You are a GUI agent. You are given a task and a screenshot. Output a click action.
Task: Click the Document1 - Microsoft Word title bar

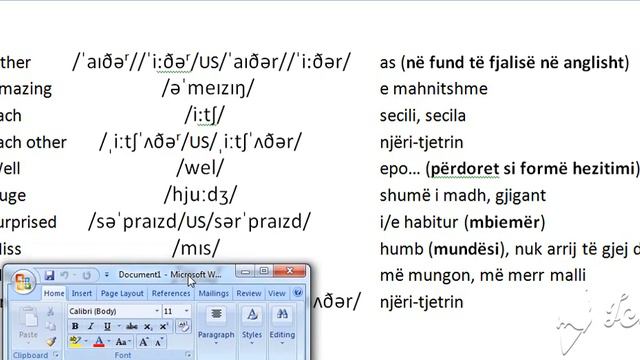[170, 274]
